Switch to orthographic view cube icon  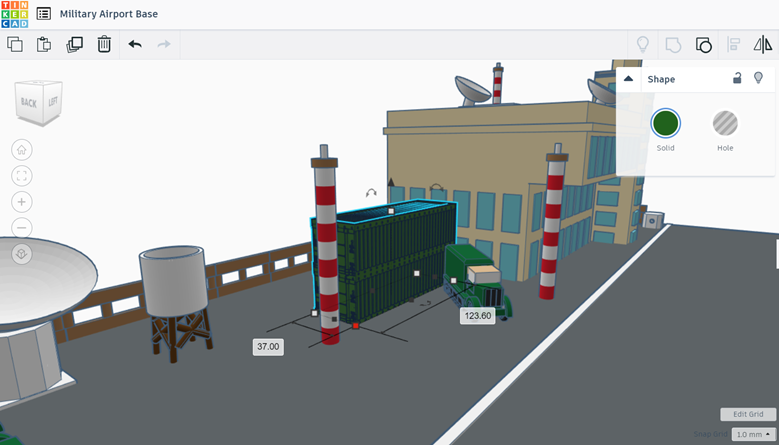22,254
